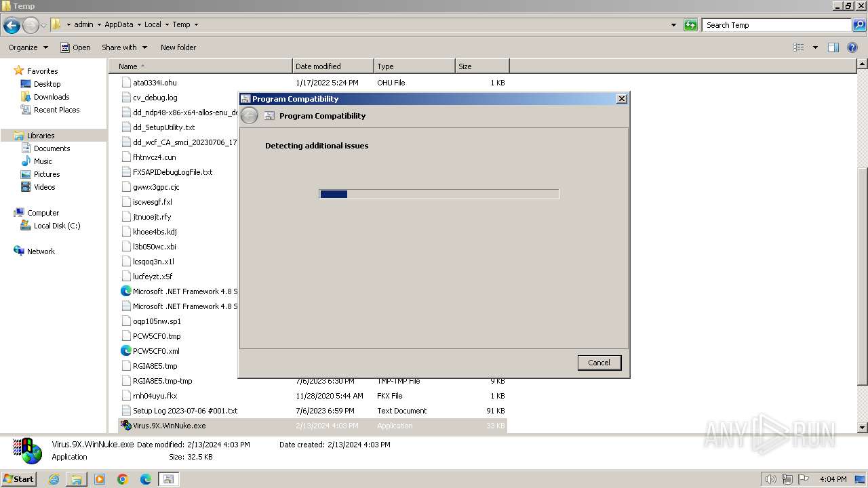Open Pictures library

tap(47, 174)
